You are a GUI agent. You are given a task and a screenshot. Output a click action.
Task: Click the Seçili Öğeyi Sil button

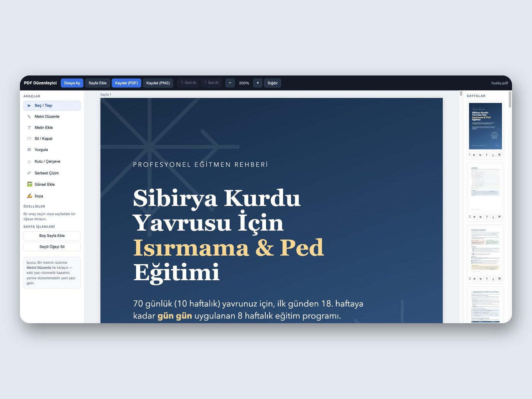52,247
